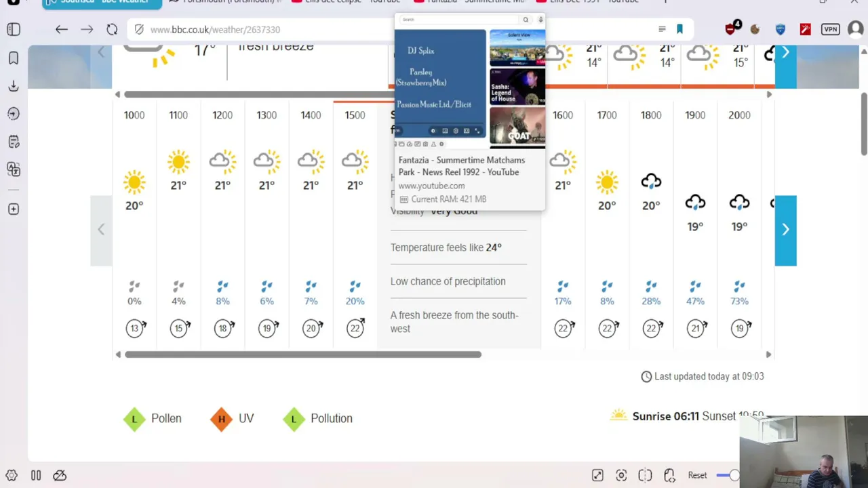Bookmark this page with the bookmark icon
The image size is (868, 488).
[x=679, y=29]
